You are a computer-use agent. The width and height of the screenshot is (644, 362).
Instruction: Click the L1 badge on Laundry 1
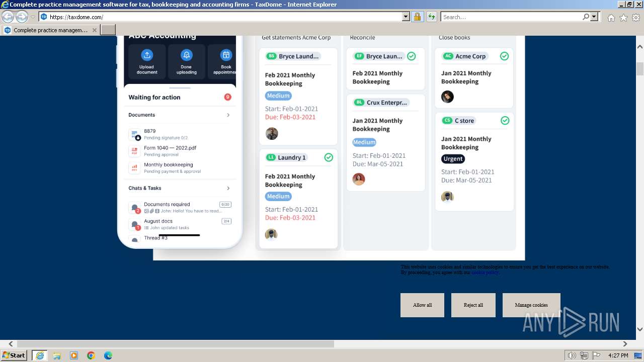pyautogui.click(x=271, y=157)
